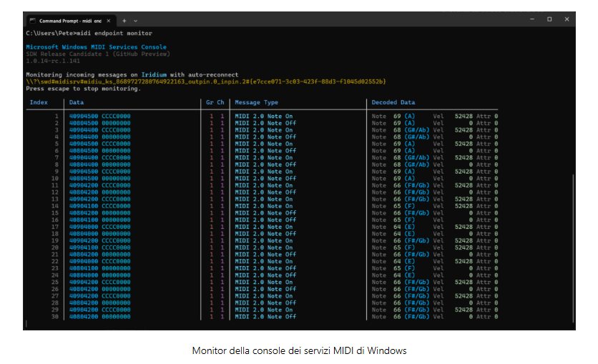
Task: Click Note On message in row 20
Action: (x=263, y=247)
